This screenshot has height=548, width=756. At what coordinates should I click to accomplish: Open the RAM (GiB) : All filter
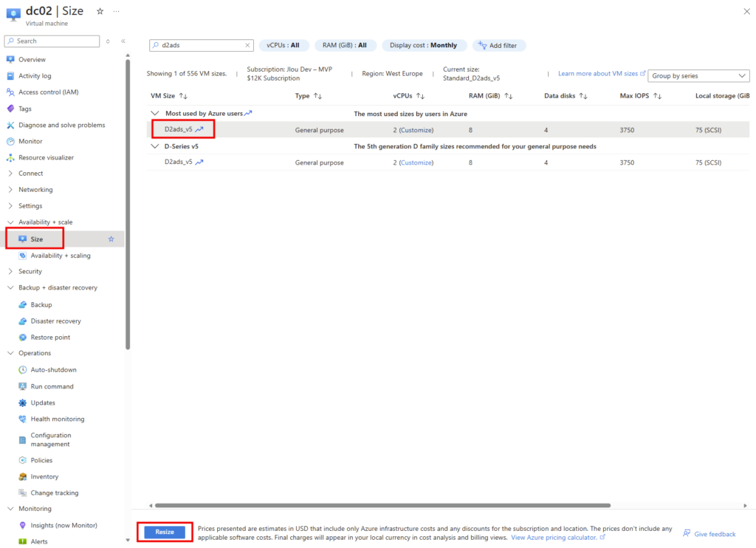pos(345,45)
